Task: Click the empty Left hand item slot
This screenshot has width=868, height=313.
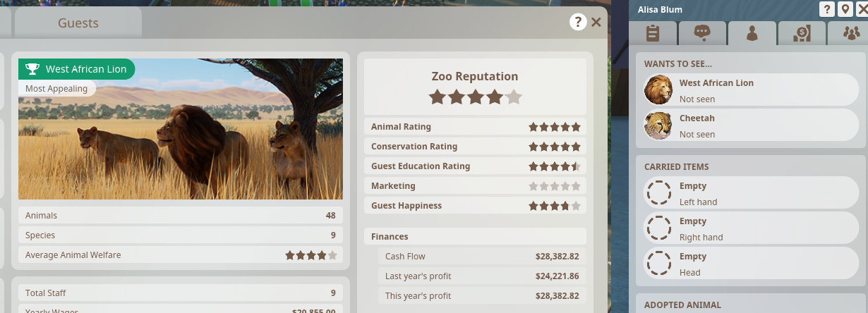Action: (753, 194)
